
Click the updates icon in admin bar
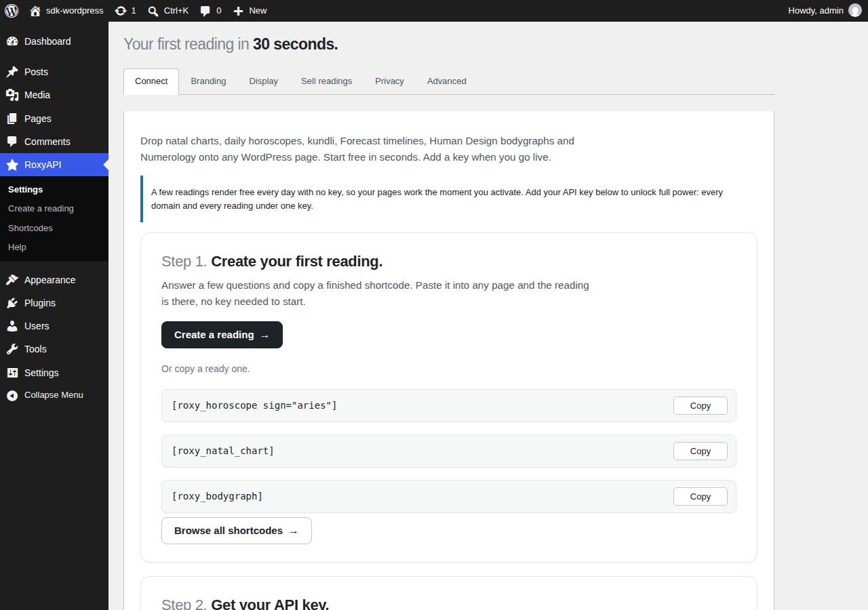click(x=121, y=11)
